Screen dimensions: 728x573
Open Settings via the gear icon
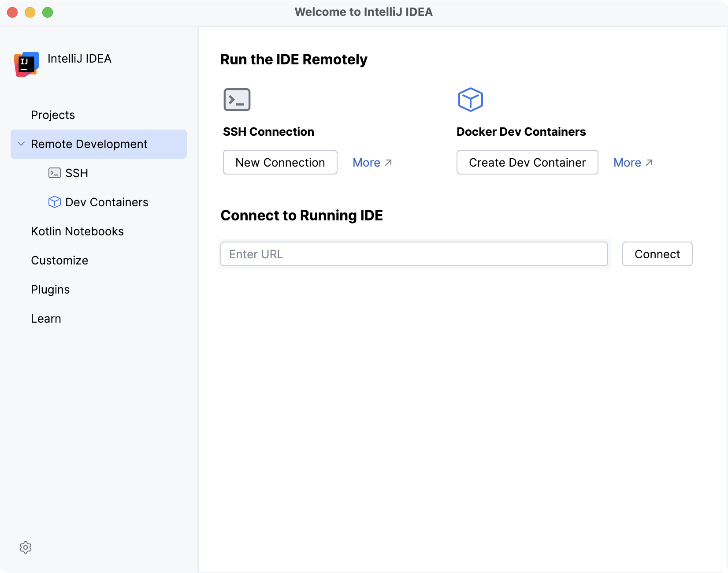pos(26,547)
